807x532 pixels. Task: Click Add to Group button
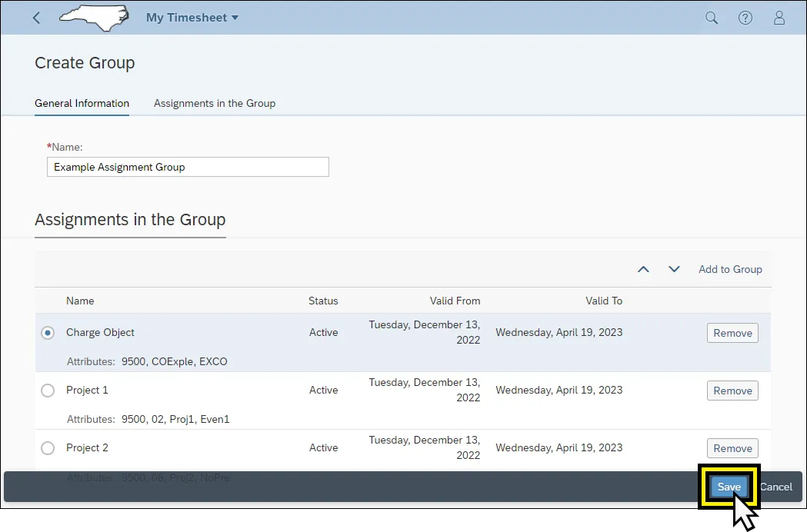tap(730, 269)
